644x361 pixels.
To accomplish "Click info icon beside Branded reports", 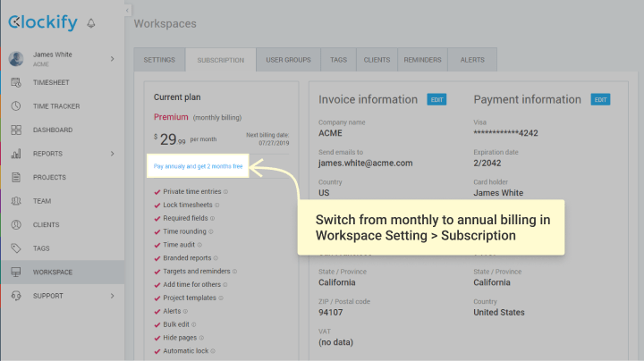I will tap(216, 258).
